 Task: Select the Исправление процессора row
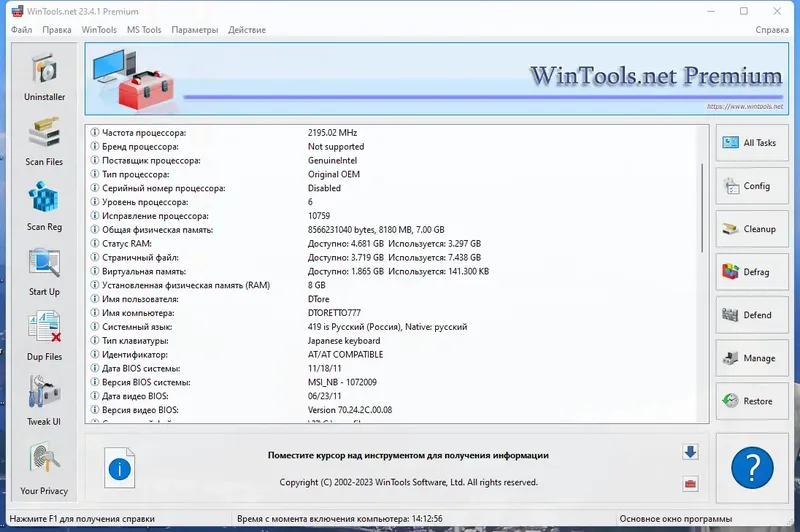click(392, 216)
